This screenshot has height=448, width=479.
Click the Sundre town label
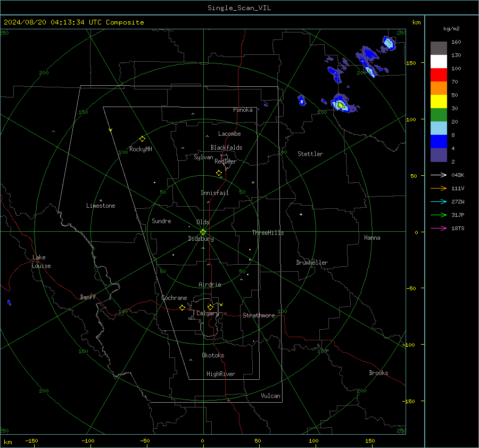(161, 221)
